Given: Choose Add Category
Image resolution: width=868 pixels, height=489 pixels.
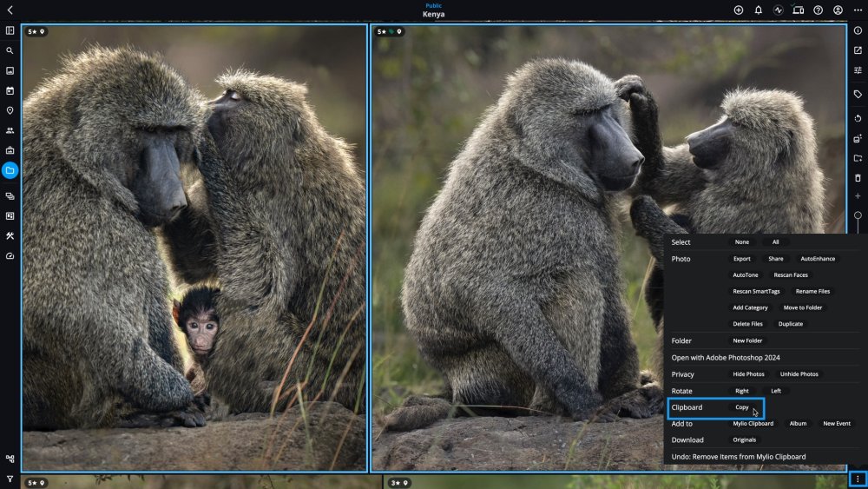Looking at the screenshot, I should (750, 307).
